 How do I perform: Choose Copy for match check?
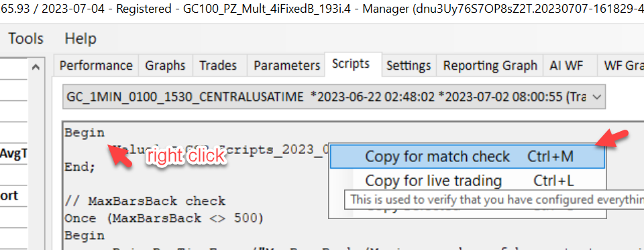coord(468,156)
